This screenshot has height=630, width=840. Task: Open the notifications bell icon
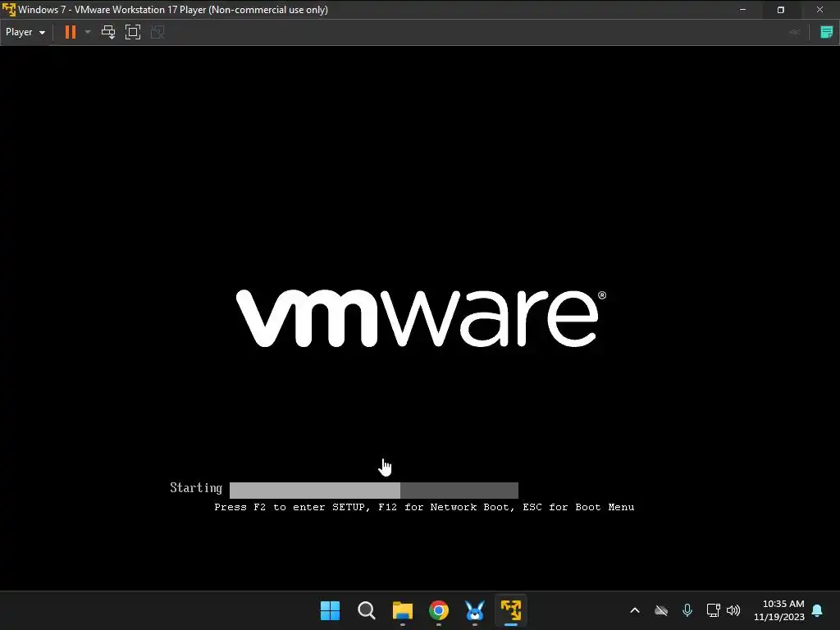point(818,610)
